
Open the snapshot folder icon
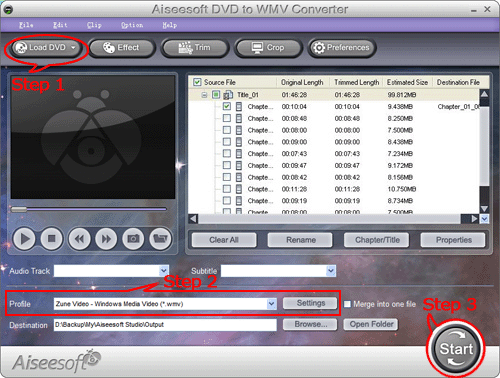[160, 239]
